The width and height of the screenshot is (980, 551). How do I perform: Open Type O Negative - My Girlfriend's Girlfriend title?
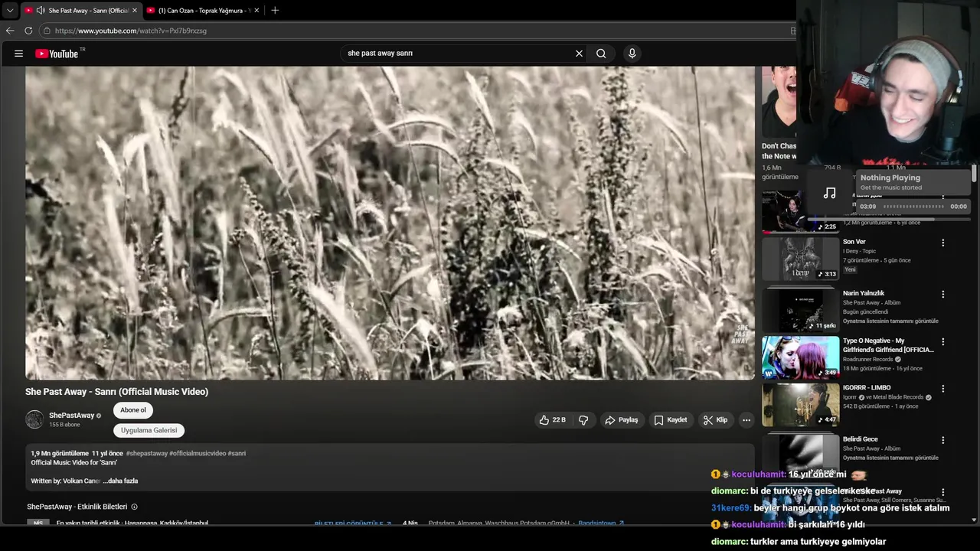point(888,345)
